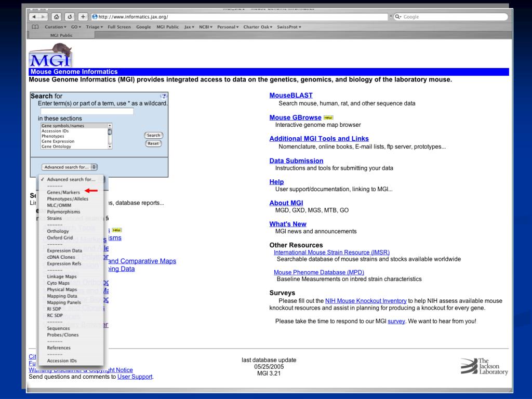The width and height of the screenshot is (532, 399).
Task: Pick RC SDP from the menu
Action: pyautogui.click(x=55, y=315)
